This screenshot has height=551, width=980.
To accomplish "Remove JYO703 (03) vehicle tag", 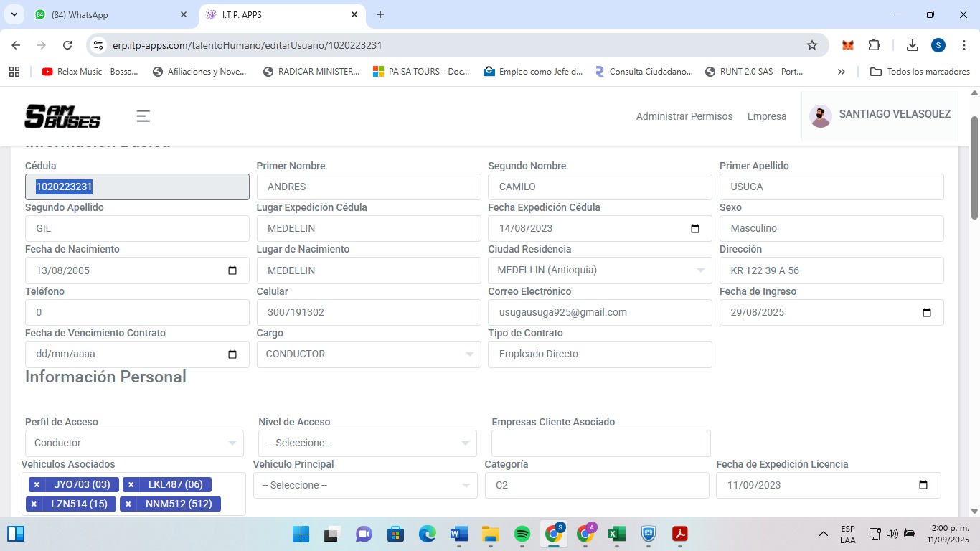I will 37,485.
